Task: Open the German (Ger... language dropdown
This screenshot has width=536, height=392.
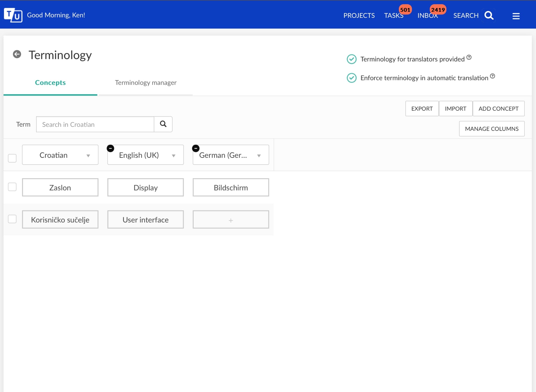Action: [231, 155]
